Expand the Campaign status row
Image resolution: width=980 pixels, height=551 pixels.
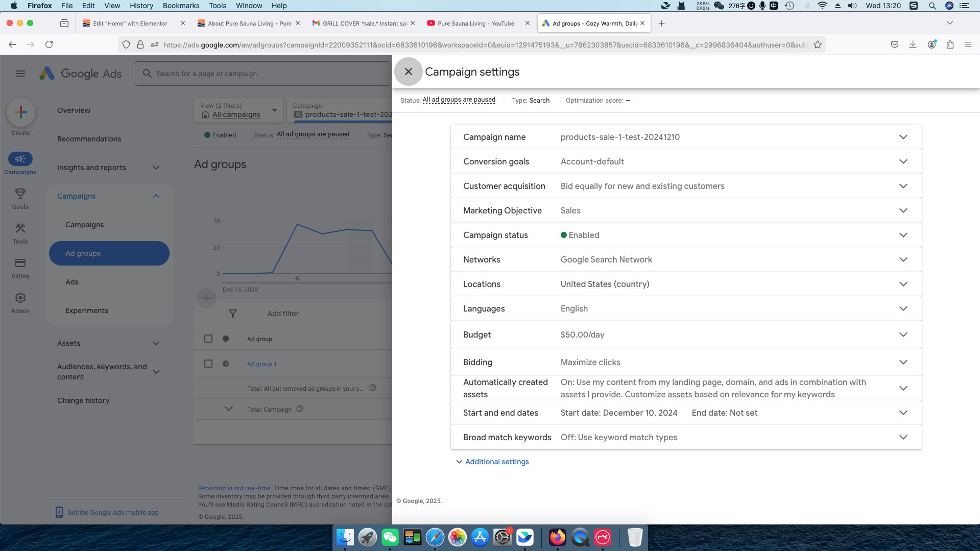pyautogui.click(x=903, y=235)
